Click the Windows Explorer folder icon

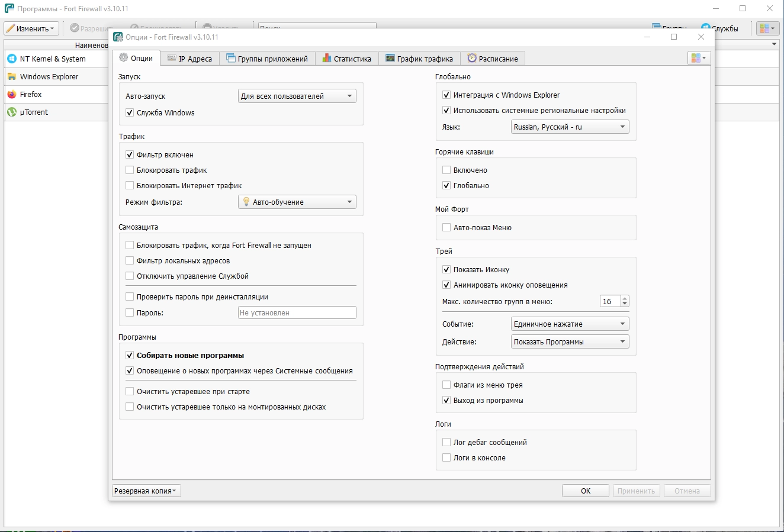[x=11, y=77]
